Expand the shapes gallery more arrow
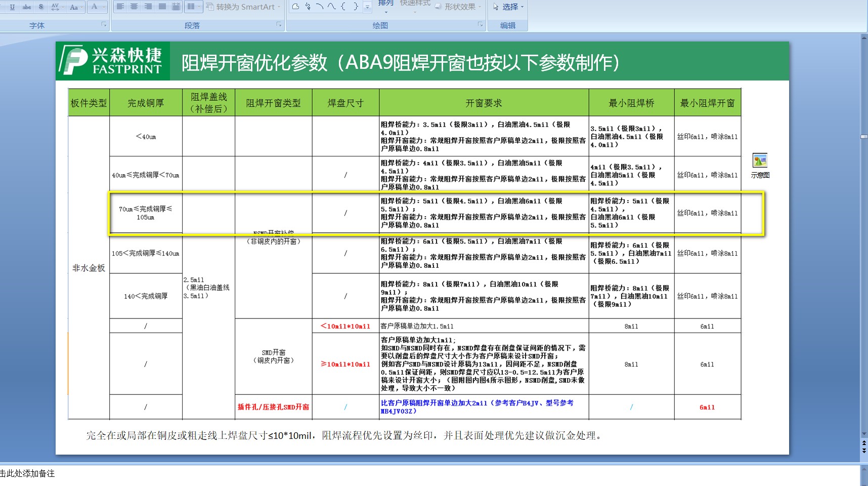This screenshot has height=486, width=868. (x=368, y=8)
